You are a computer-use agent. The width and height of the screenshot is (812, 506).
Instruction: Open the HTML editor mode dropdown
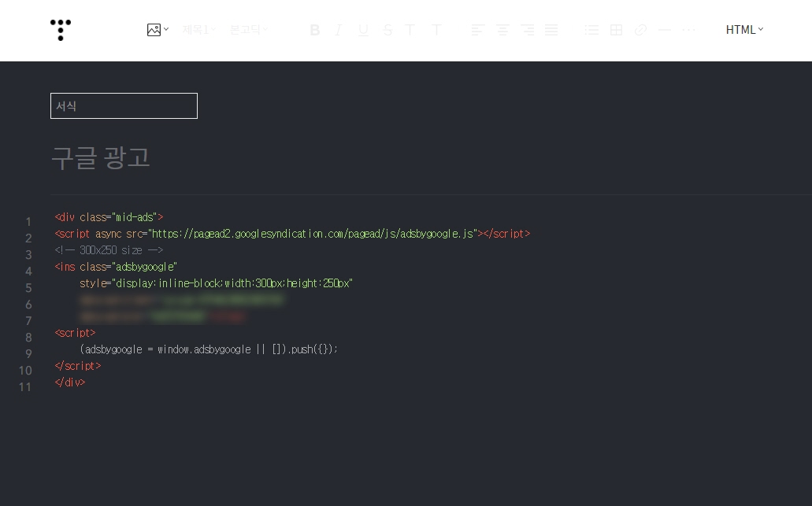(744, 30)
